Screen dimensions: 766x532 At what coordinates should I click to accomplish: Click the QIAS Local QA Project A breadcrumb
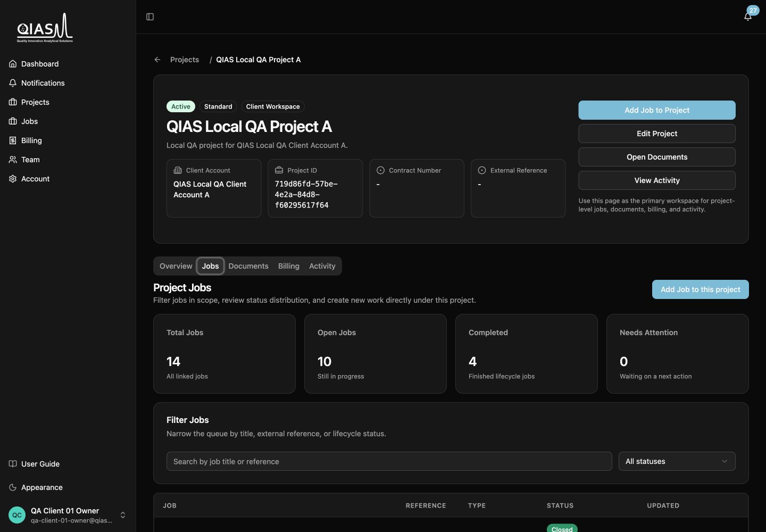click(259, 60)
